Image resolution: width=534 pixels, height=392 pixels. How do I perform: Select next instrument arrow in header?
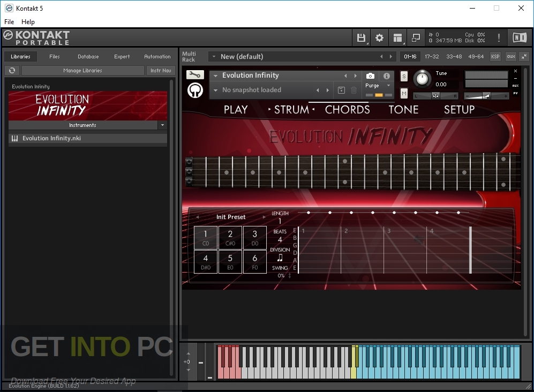pyautogui.click(x=356, y=76)
